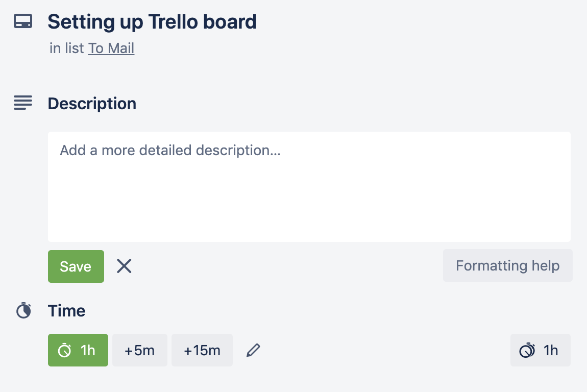Image resolution: width=587 pixels, height=392 pixels.
Task: Click the gray 1h total time button
Action: tap(541, 350)
